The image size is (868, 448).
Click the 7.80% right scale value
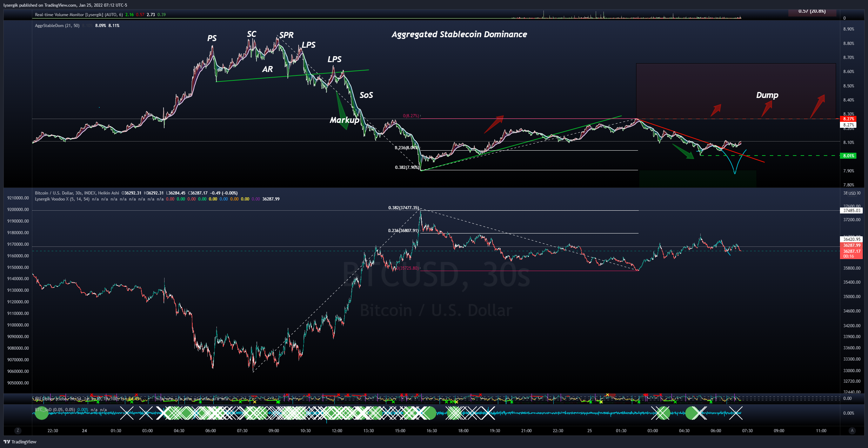pos(849,185)
